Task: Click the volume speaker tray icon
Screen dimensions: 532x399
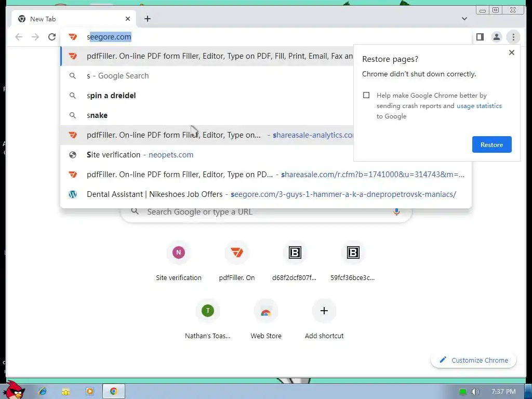Action: click(x=475, y=392)
